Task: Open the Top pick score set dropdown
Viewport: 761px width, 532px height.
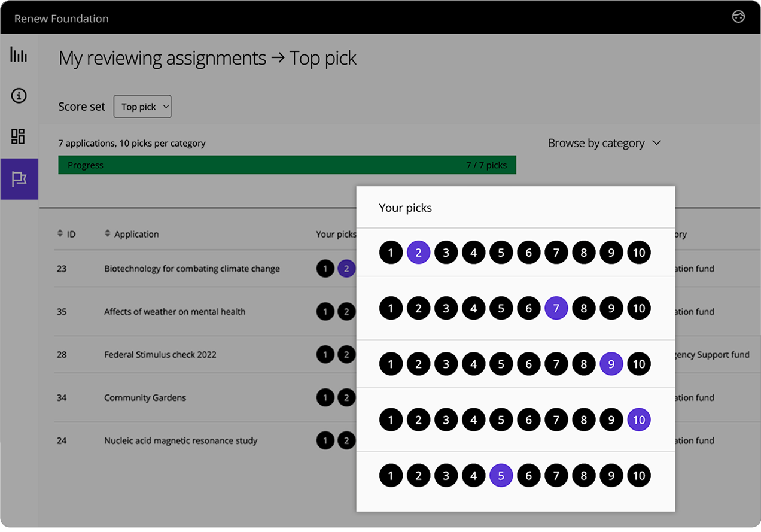Action: pyautogui.click(x=142, y=107)
